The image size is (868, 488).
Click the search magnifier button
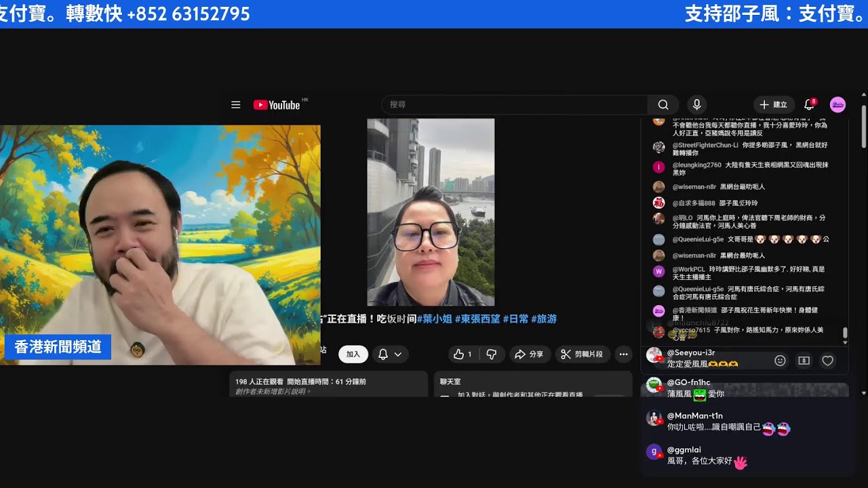tap(663, 105)
